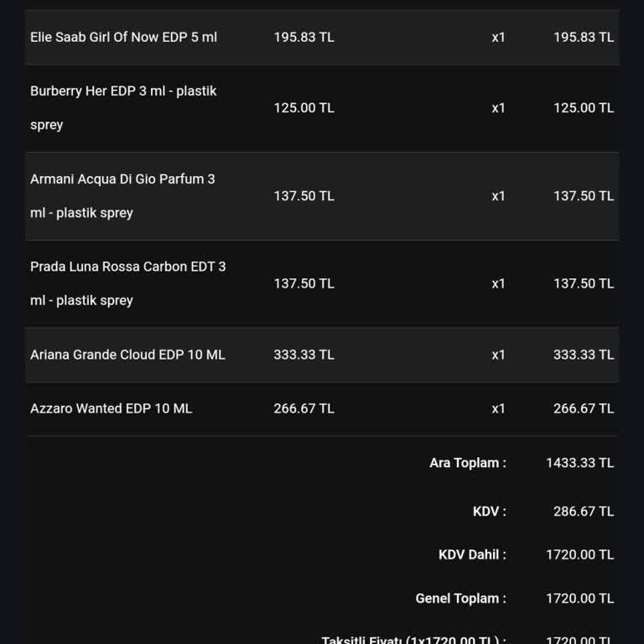Viewport: 644px width, 644px height.
Task: Click the KDV Dahil label
Action: click(x=472, y=555)
